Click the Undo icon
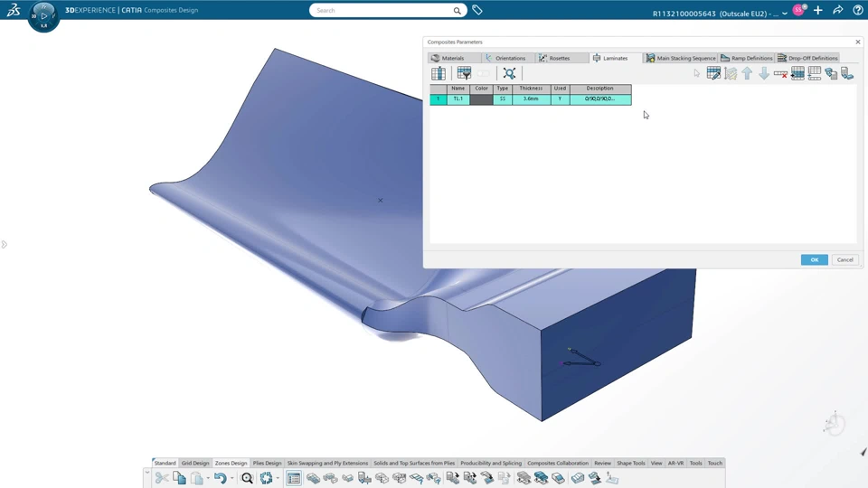868x488 pixels. point(221,478)
